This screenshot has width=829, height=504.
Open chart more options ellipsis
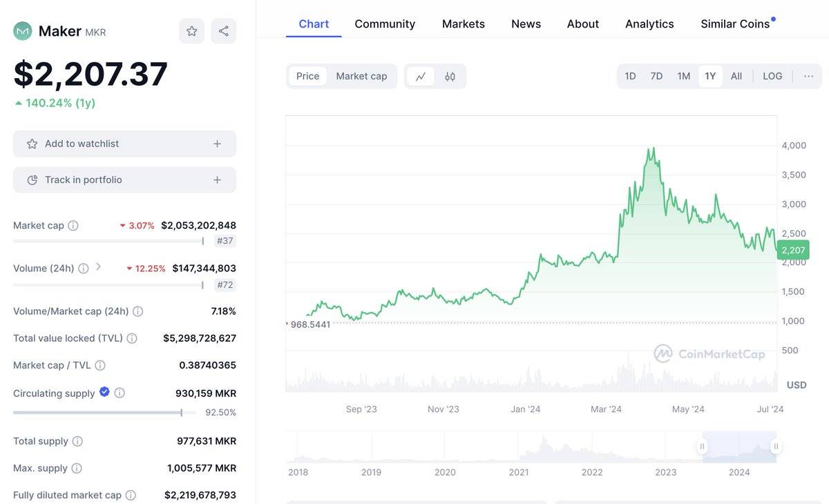pos(808,76)
